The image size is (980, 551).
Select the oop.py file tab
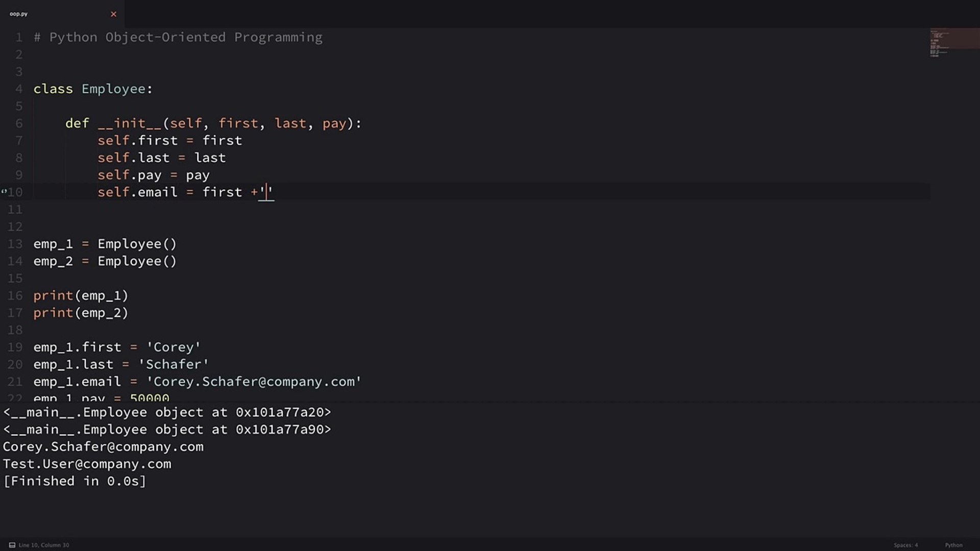[x=19, y=14]
